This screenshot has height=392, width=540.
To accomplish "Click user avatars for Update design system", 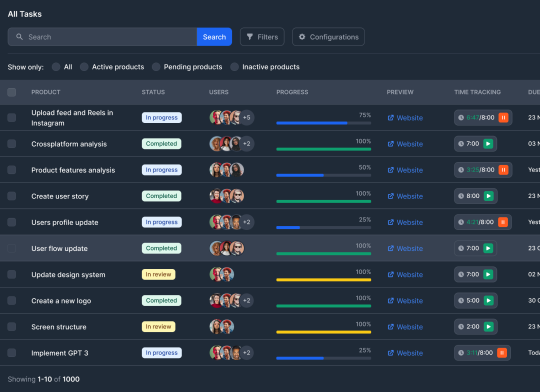I will point(222,275).
